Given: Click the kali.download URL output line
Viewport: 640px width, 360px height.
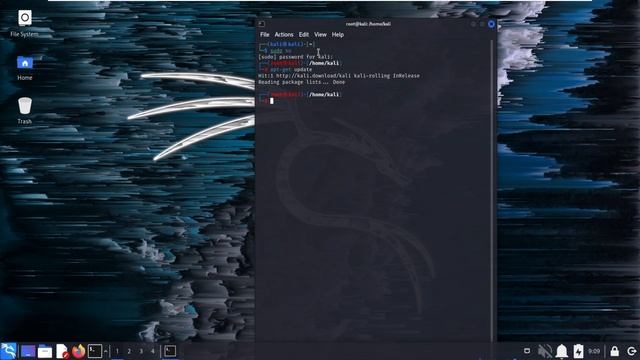Looking at the screenshot, I should pos(339,76).
